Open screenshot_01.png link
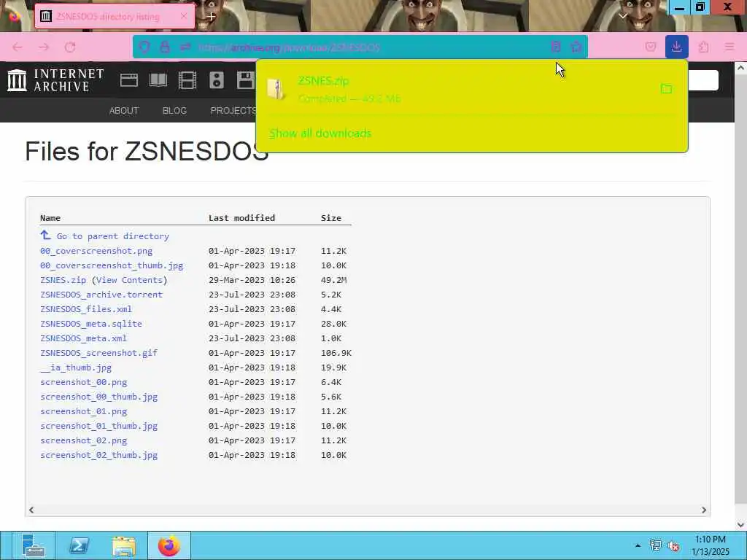This screenshot has width=747, height=560. 83,411
